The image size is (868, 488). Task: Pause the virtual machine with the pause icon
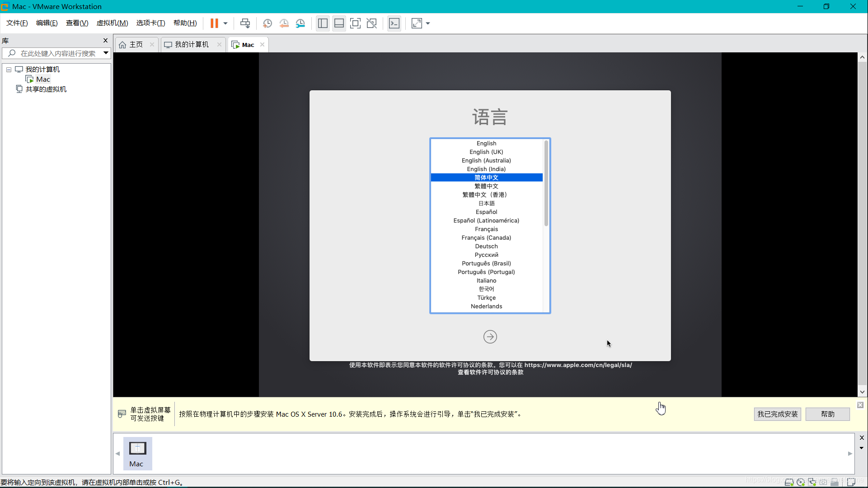click(214, 23)
